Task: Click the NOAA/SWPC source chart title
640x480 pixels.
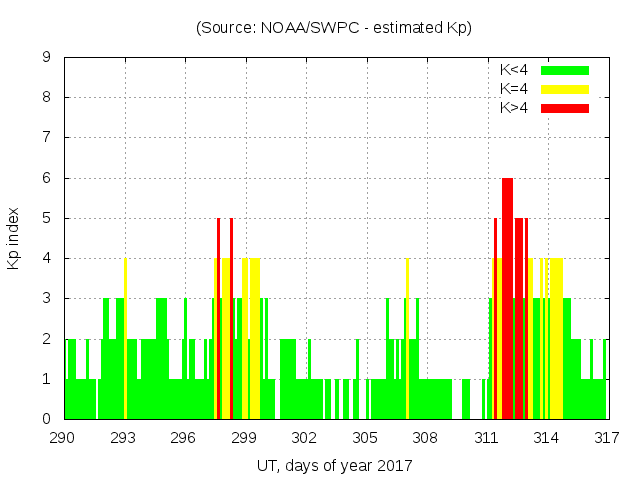Action: (334, 28)
